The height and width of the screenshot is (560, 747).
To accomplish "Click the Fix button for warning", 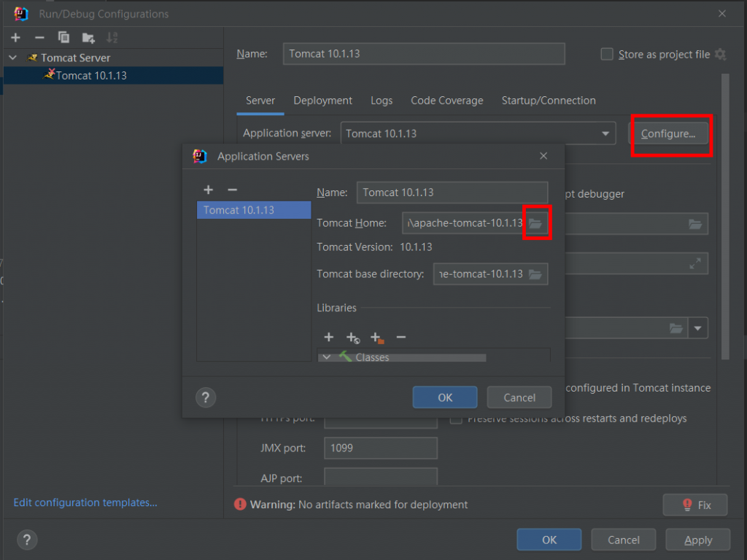I will click(x=695, y=505).
